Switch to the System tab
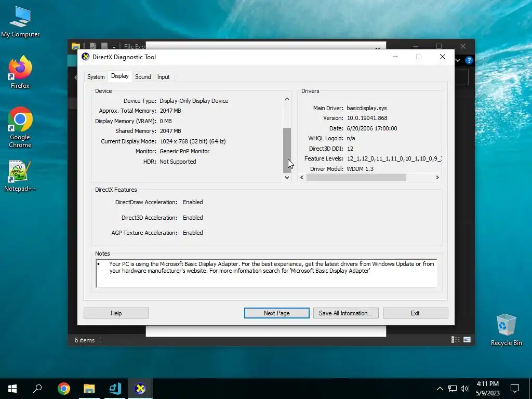The height and width of the screenshot is (399, 532). [x=96, y=77]
